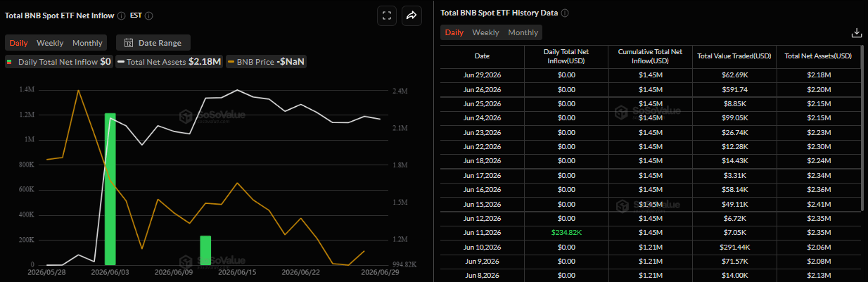Image resolution: width=868 pixels, height=282 pixels.
Task: Click Total Value Traded(USD) column header
Action: tap(734, 56)
